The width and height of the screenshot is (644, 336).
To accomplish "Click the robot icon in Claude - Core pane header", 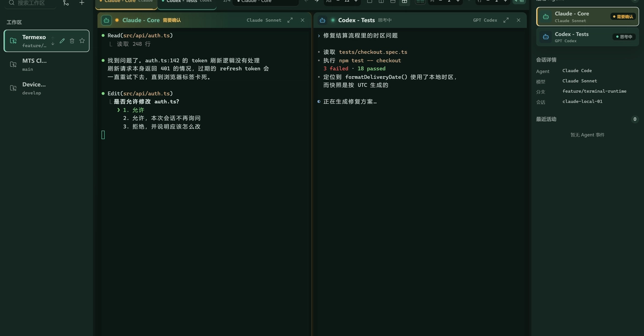I will tap(106, 20).
